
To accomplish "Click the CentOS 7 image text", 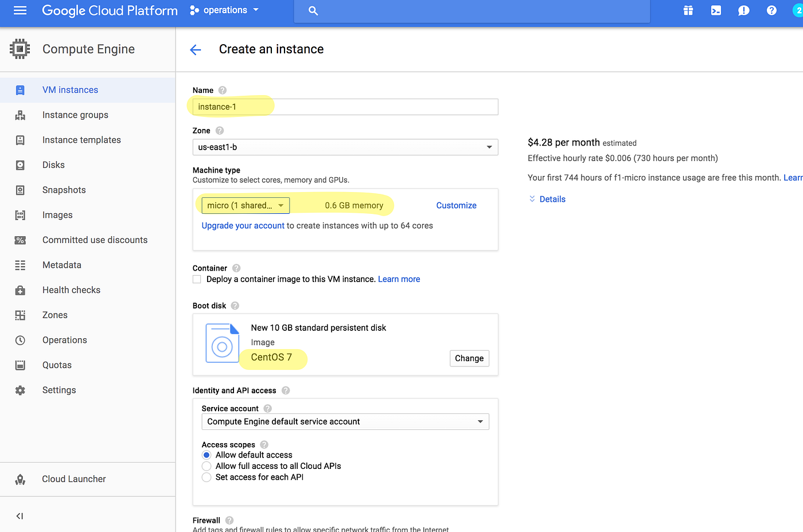I will pos(271,357).
